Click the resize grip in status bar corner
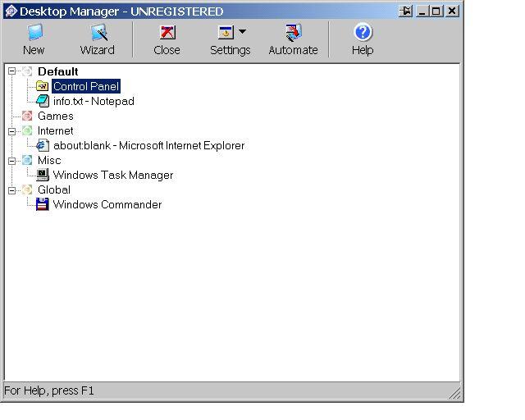525x420 pixels. [454, 393]
